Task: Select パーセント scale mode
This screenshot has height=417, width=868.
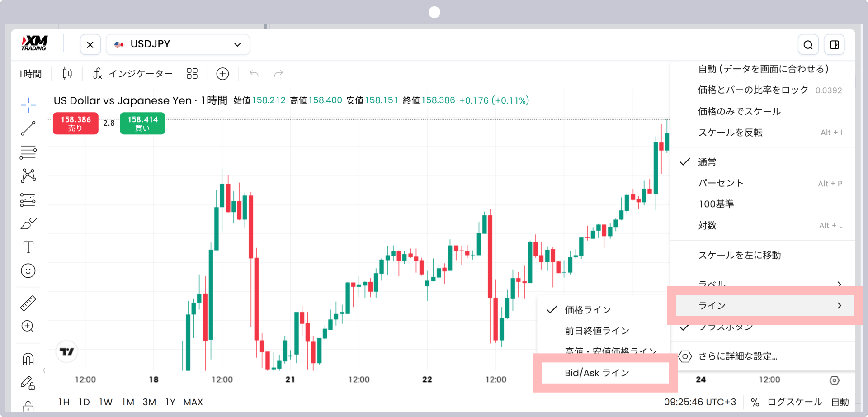Action: coord(763,183)
